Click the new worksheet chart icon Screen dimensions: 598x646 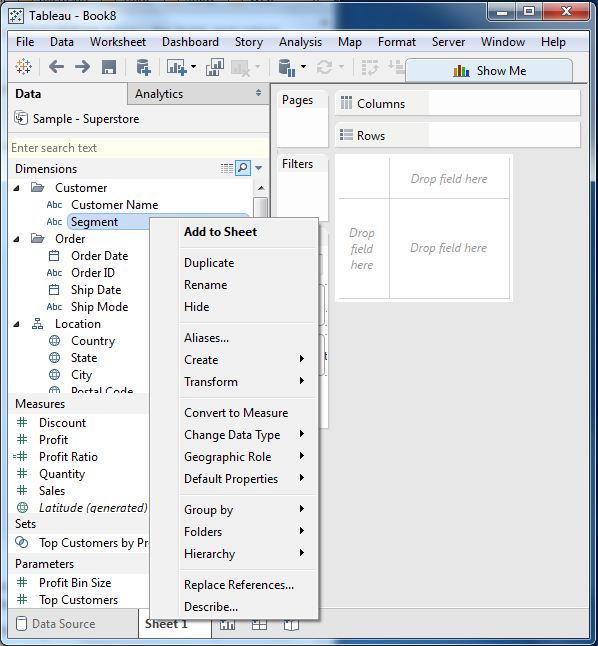[176, 67]
